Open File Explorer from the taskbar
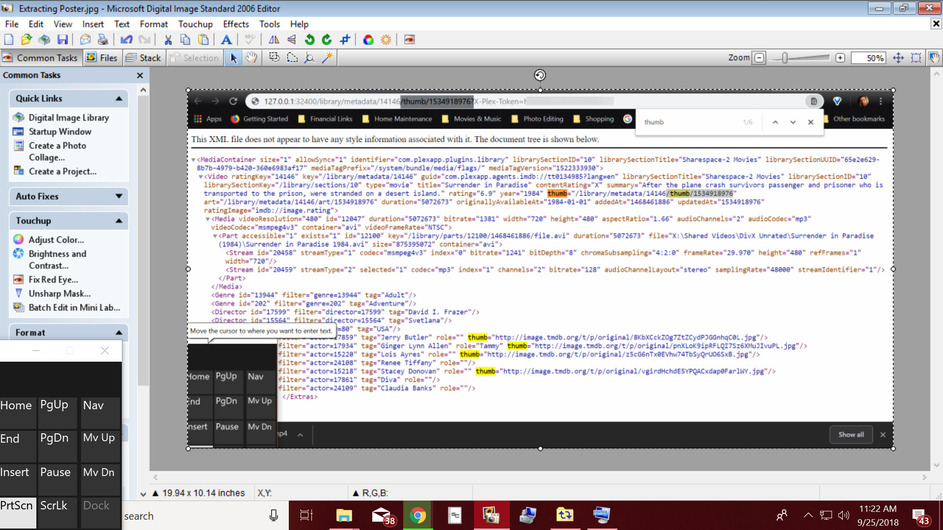The image size is (943, 530). (x=344, y=516)
